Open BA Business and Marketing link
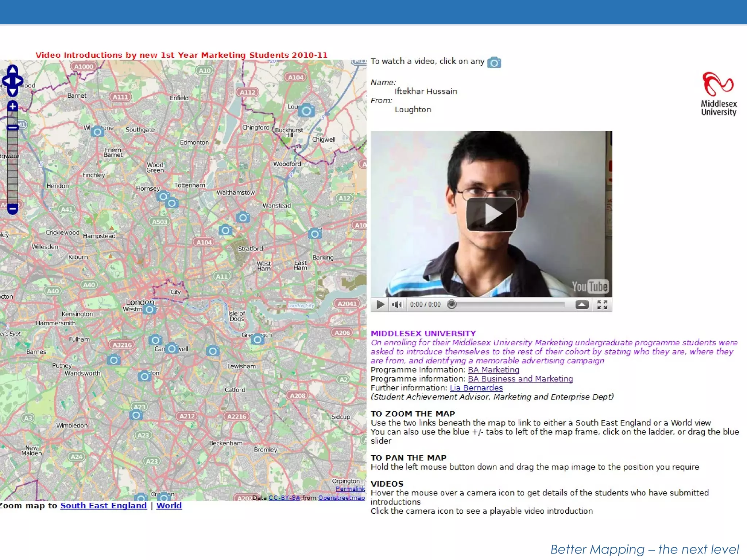This screenshot has height=560, width=747. (x=520, y=379)
